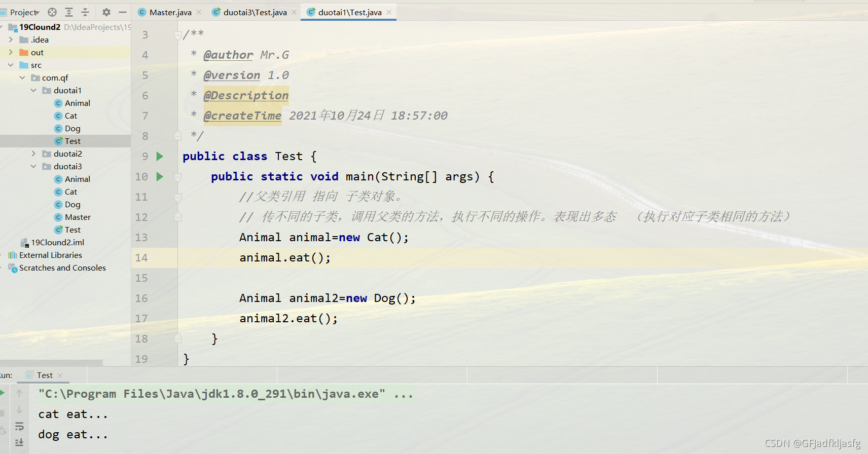This screenshot has height=454, width=868.
Task: Click 'dog eat...' console output
Action: tap(73, 435)
